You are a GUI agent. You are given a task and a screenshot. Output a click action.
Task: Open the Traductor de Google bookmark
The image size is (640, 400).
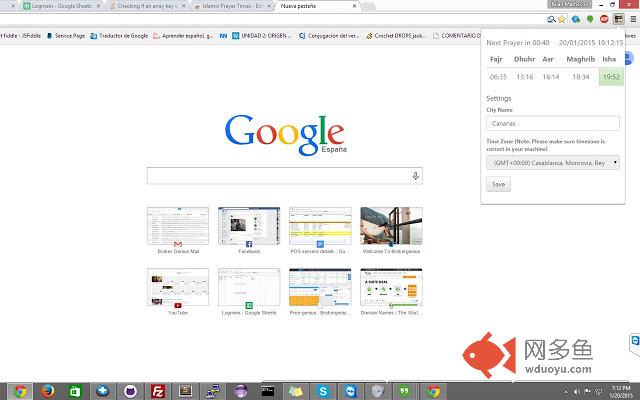119,36
